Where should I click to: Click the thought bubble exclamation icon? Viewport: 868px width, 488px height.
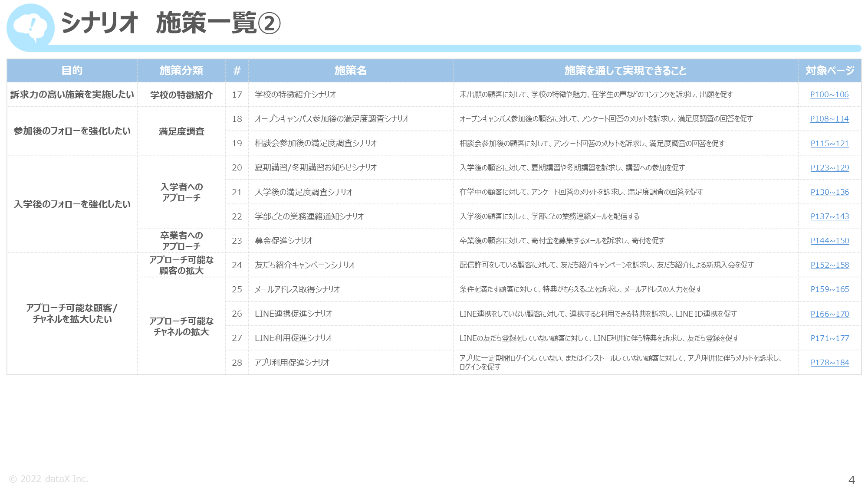[30, 28]
